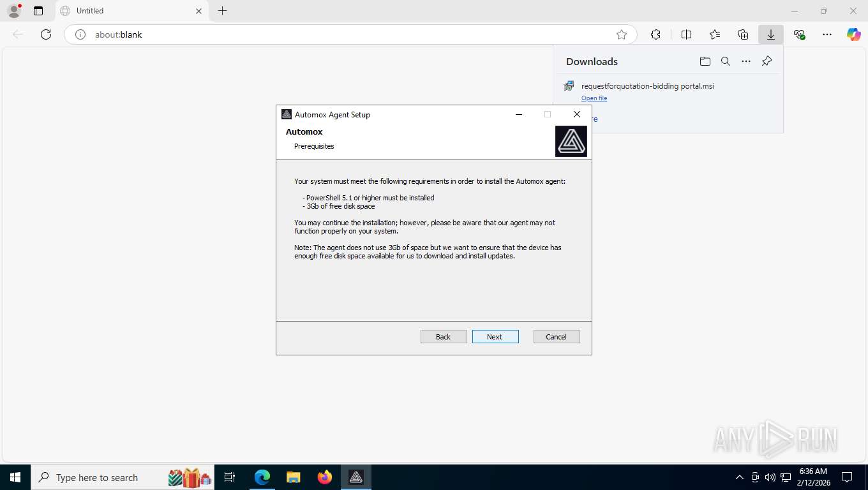868x490 pixels.
Task: Toggle split screen view
Action: (x=687, y=34)
